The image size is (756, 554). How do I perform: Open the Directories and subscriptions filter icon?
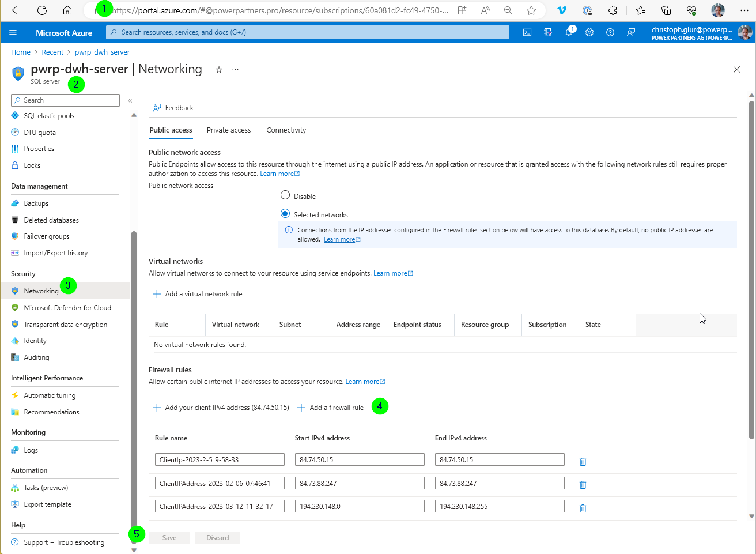(x=548, y=32)
